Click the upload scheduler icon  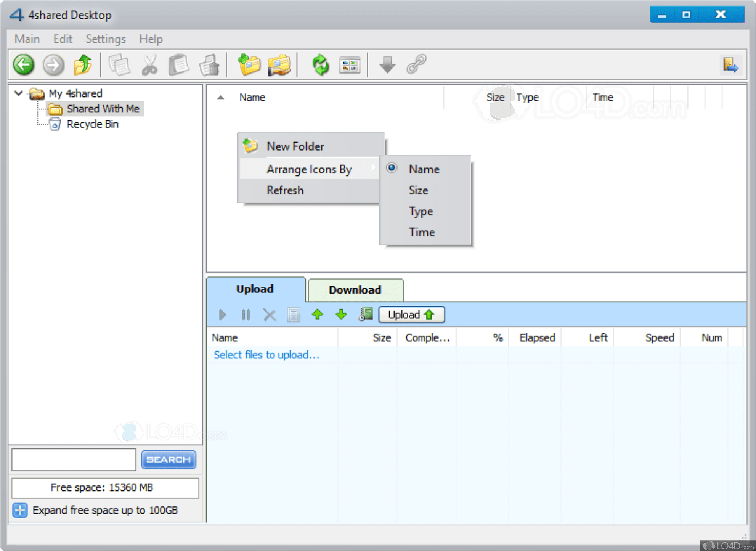pyautogui.click(x=366, y=315)
